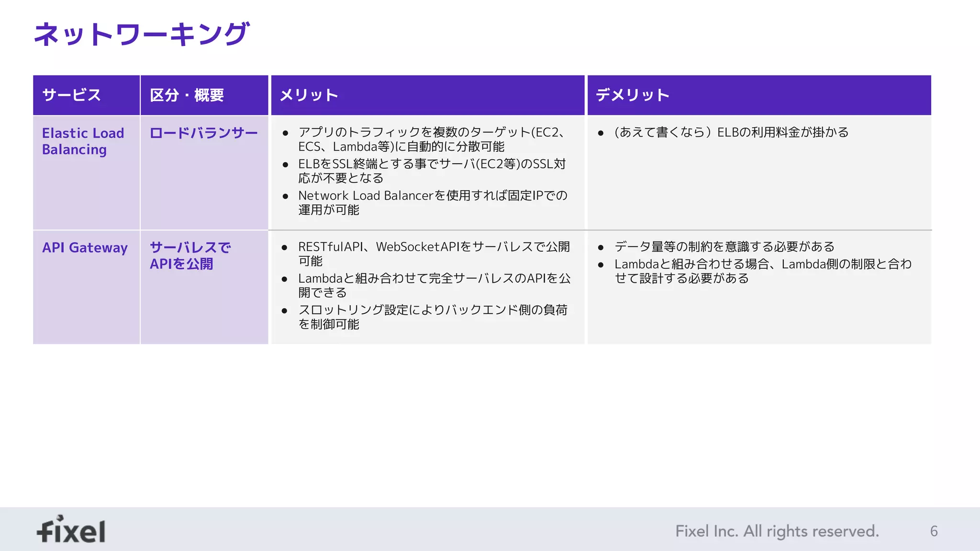The height and width of the screenshot is (551, 980).
Task: Click the データ量等の制約 demerit bullet
Action: [724, 247]
